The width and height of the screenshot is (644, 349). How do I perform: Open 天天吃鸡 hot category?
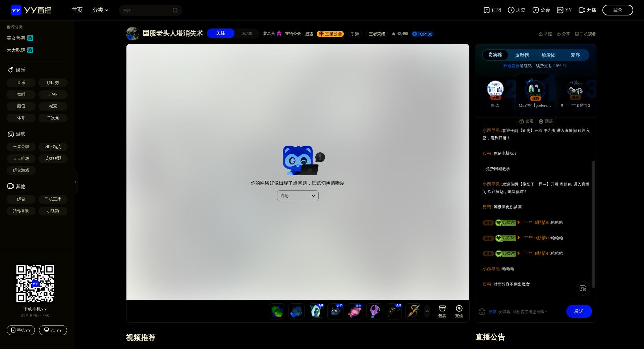[x=20, y=50]
